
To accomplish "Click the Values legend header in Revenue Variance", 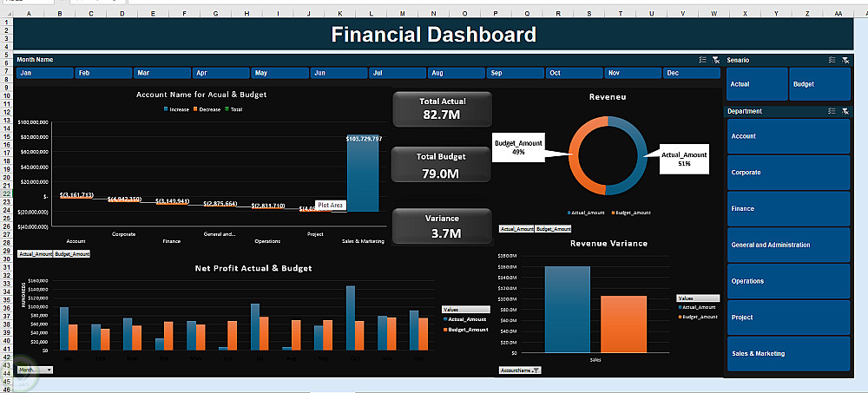I will pos(698,298).
